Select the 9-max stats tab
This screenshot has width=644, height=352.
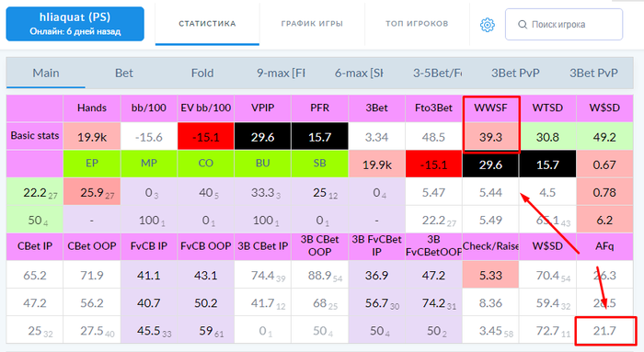click(x=281, y=73)
